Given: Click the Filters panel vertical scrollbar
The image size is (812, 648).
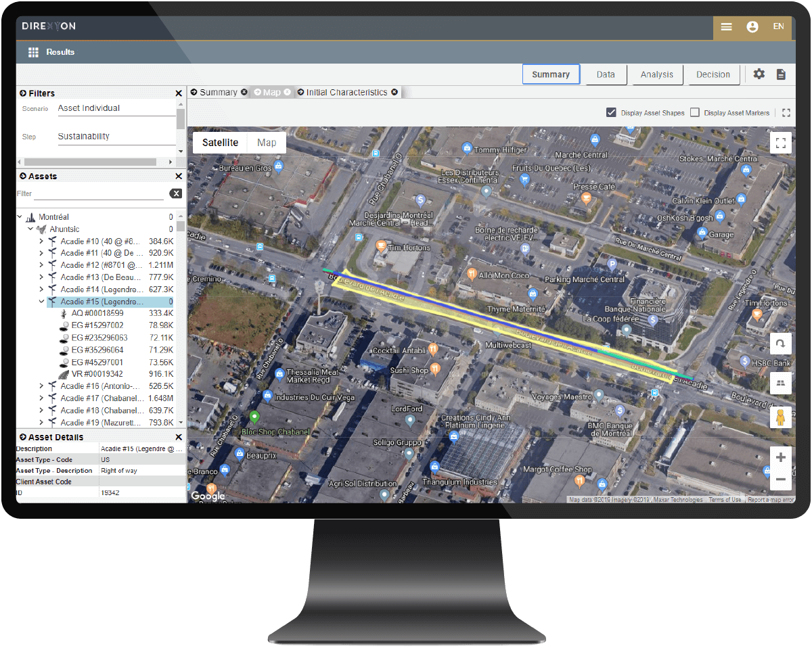Looking at the screenshot, I should (x=181, y=120).
